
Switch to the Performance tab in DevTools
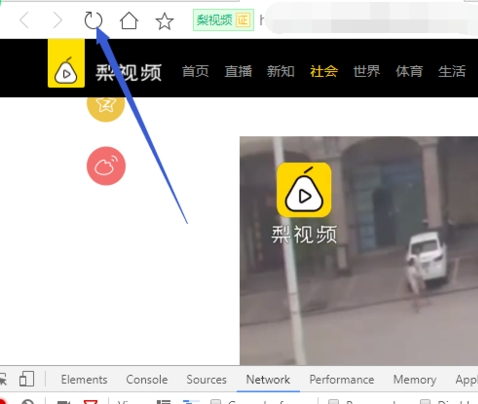(x=342, y=380)
